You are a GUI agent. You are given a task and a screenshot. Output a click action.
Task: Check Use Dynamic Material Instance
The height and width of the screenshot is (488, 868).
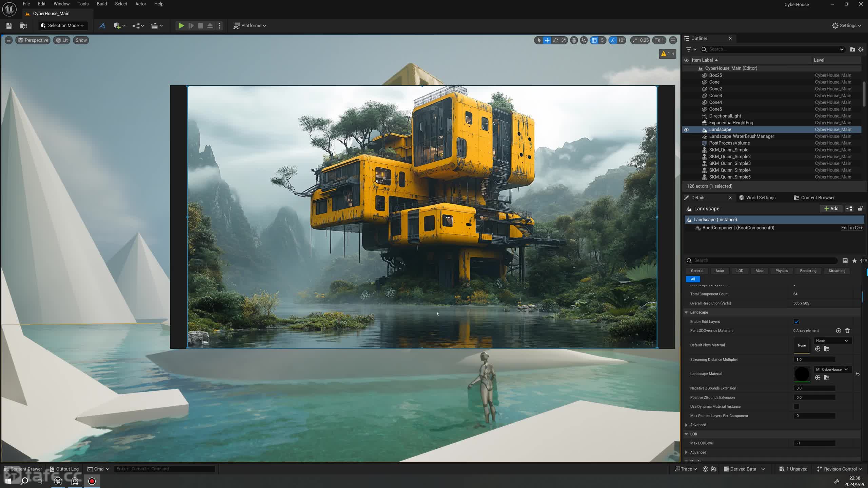point(796,406)
